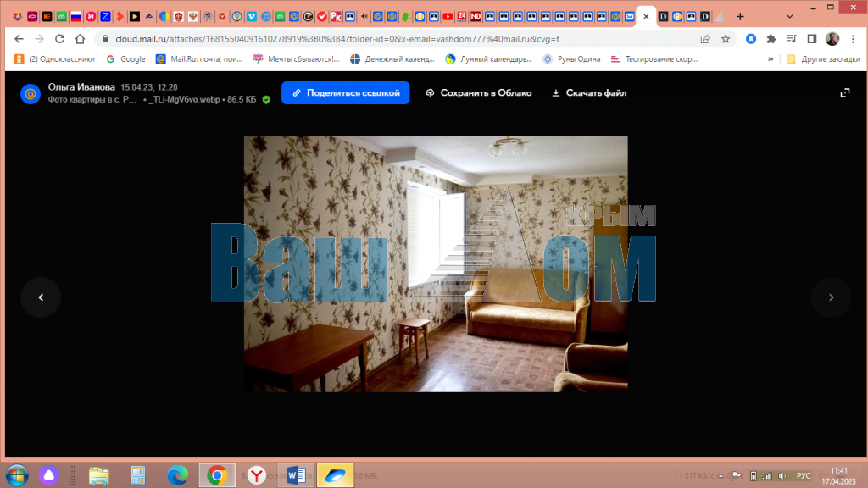
Task: Click the sender name Ольга Иванова
Action: pos(81,87)
